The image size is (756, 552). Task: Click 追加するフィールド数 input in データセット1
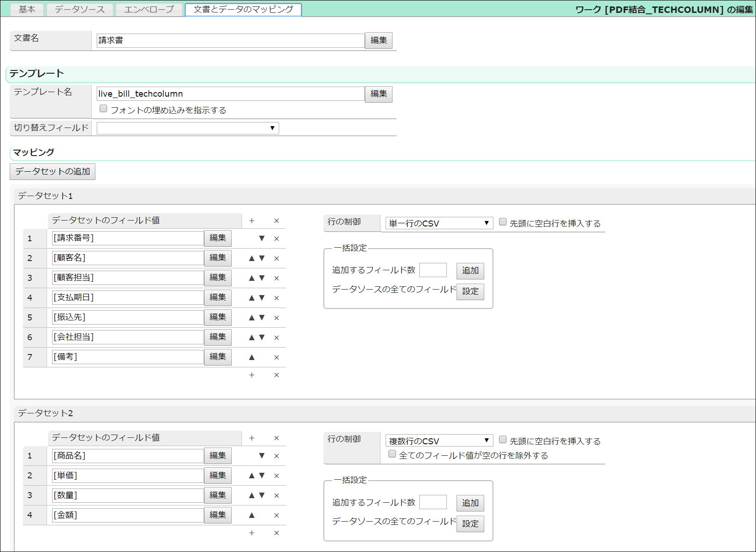(x=433, y=270)
